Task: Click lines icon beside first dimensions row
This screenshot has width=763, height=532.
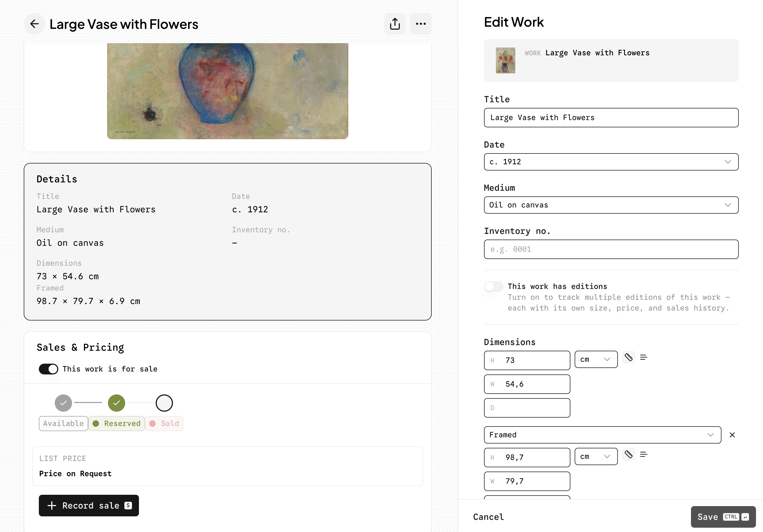Action: [643, 357]
